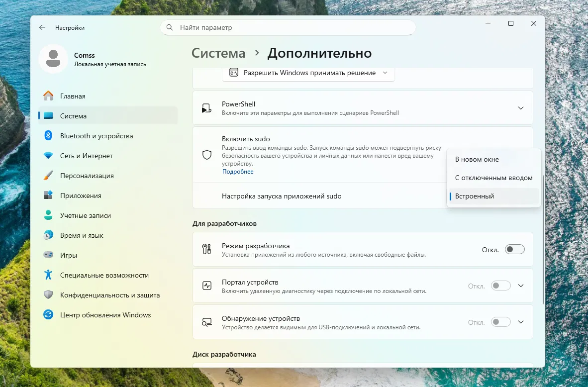Click the Режим разработчика tools icon
The height and width of the screenshot is (387, 588).
tap(206, 249)
